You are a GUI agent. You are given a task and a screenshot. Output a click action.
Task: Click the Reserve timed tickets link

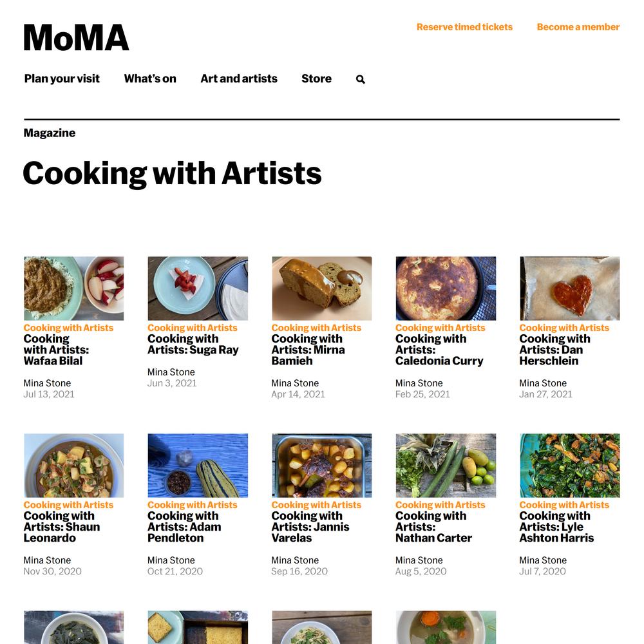(x=464, y=27)
